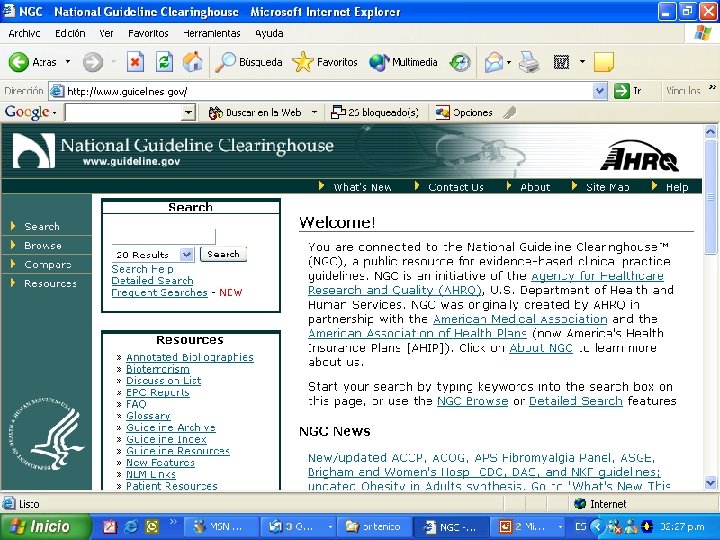Open the Contact Us nav link

click(456, 187)
